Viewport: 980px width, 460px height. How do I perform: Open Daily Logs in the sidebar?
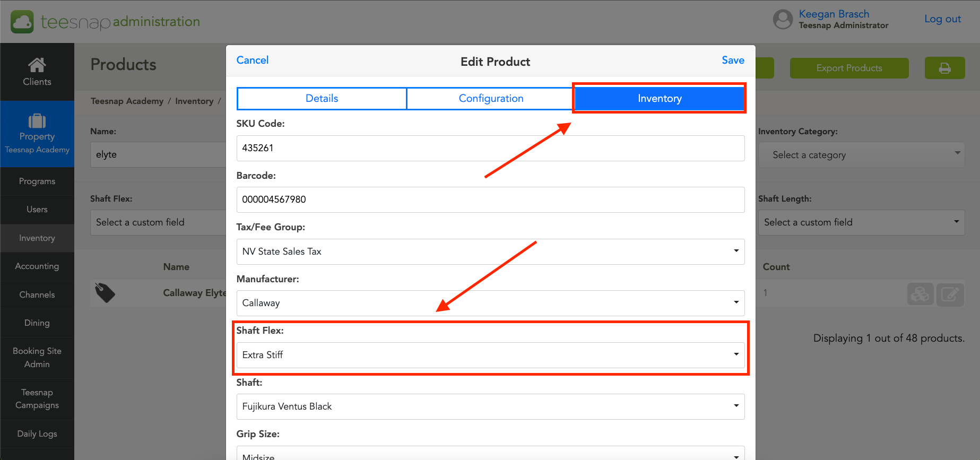tap(37, 434)
